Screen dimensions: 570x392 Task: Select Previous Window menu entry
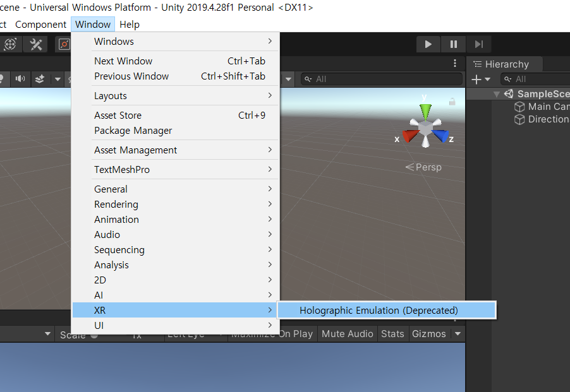pyautogui.click(x=176, y=76)
